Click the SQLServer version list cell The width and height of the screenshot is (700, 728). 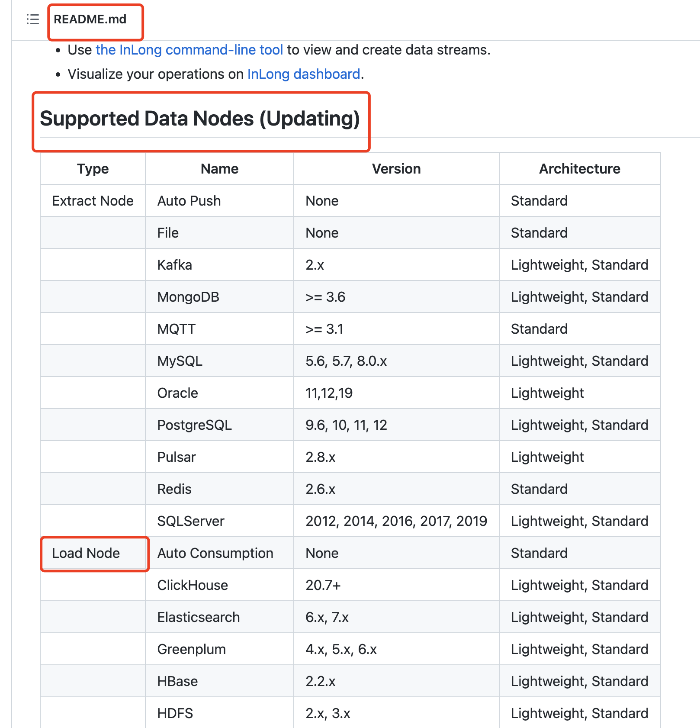396,521
